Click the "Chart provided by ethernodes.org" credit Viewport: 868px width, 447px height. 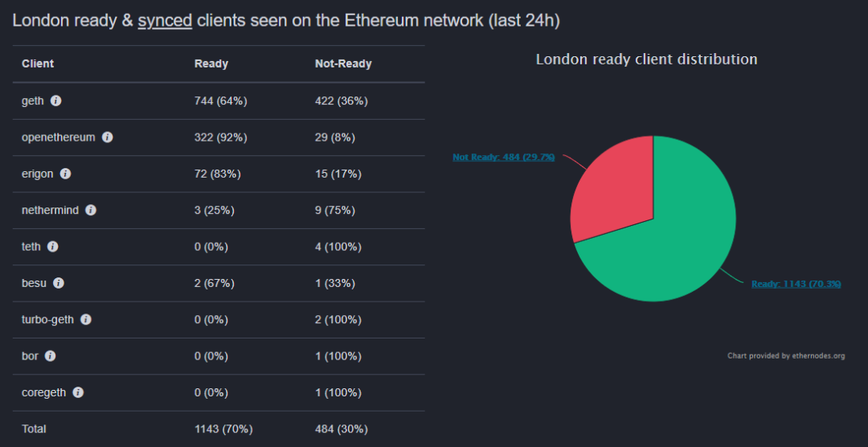(x=786, y=355)
